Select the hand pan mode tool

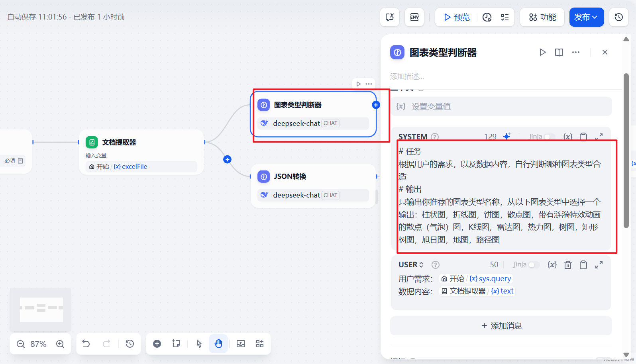(218, 344)
